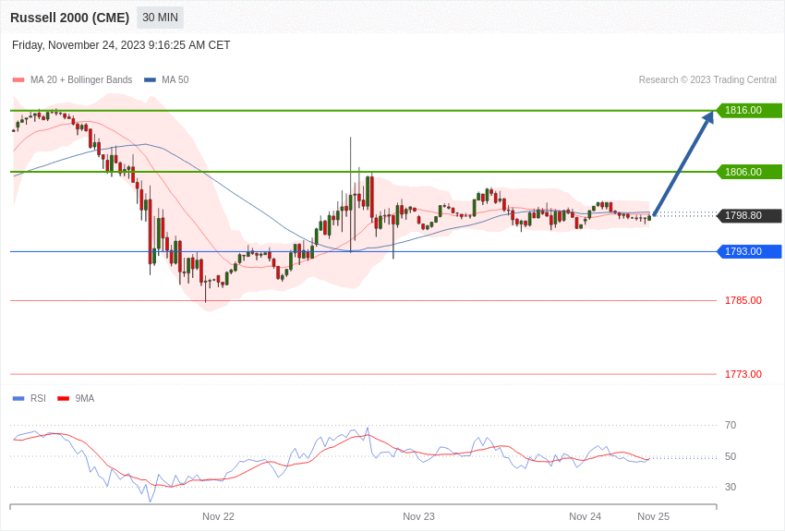Click the RSI legend label
Screen dimensions: 785x532
pos(38,398)
